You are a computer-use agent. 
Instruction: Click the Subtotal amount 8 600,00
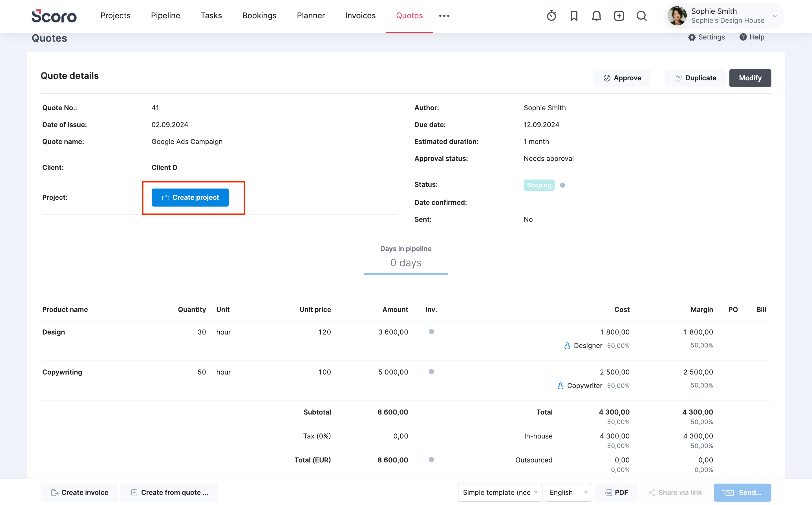(393, 412)
